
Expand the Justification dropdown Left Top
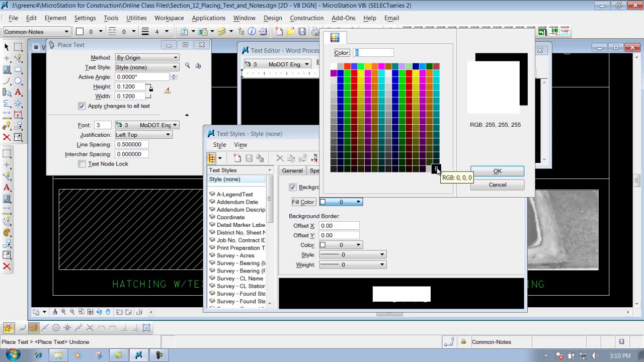point(143,135)
